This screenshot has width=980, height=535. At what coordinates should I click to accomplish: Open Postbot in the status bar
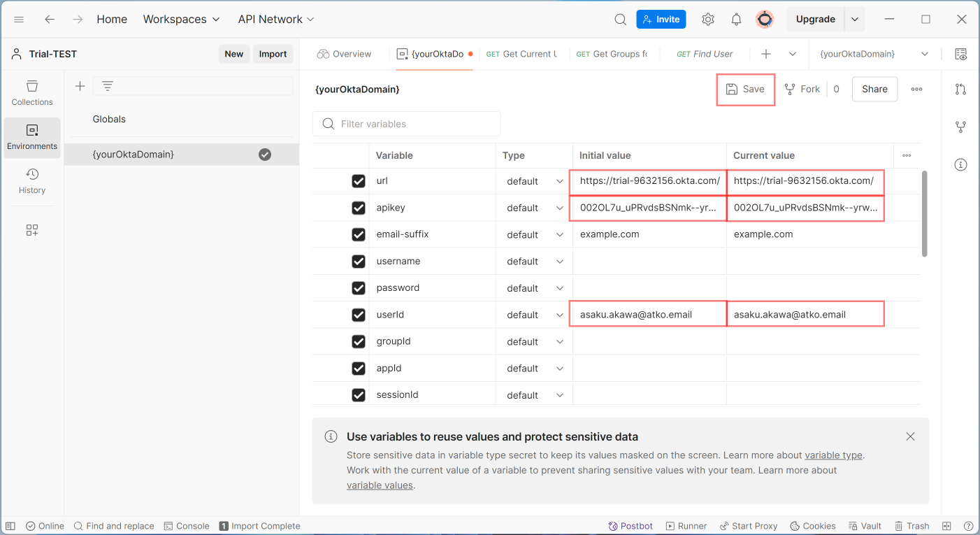[630, 526]
